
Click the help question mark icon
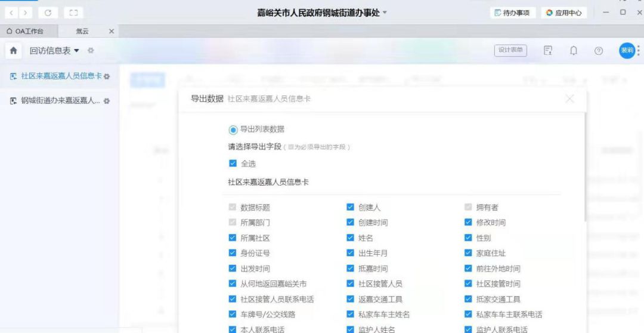599,51
